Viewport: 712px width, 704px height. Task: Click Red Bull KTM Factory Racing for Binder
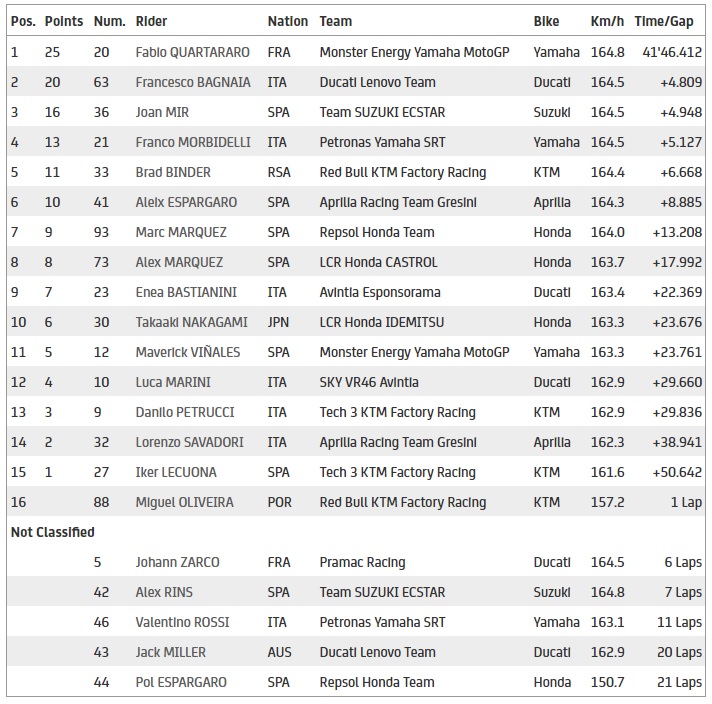coord(402,172)
